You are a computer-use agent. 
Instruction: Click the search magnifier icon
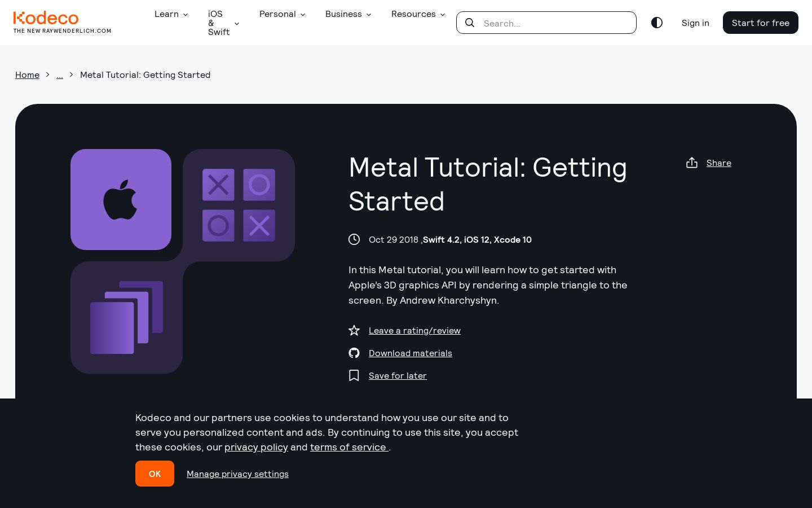(470, 23)
